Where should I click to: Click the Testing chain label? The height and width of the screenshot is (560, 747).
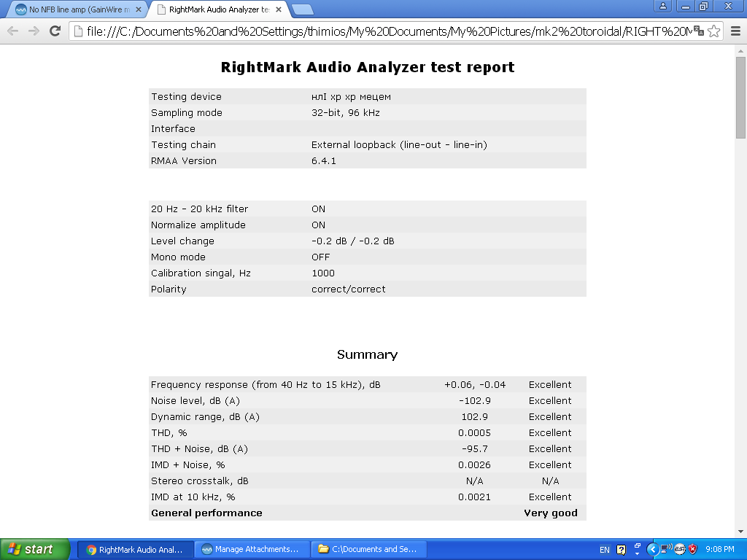[x=183, y=145]
